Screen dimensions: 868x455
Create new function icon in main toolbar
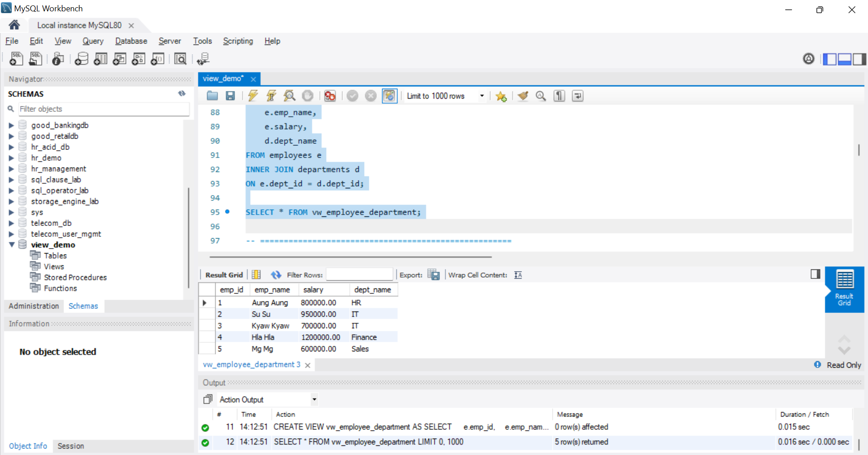pos(157,59)
